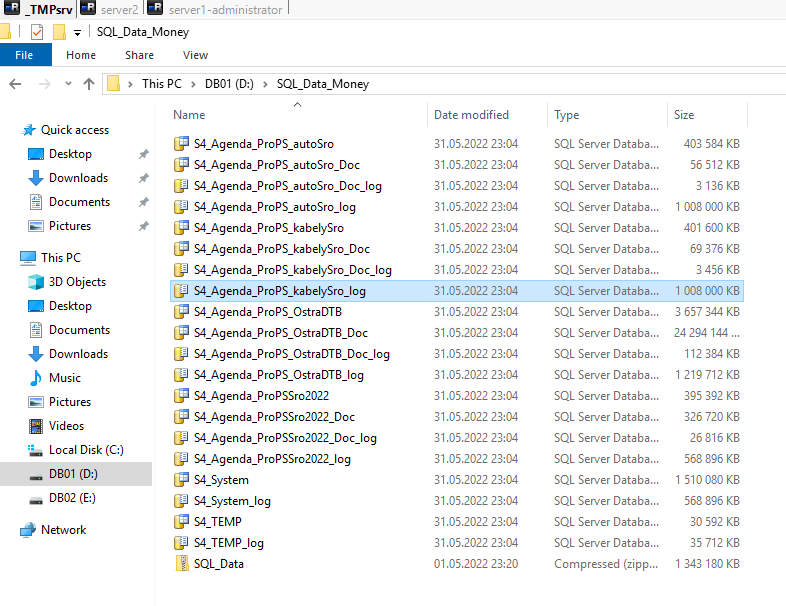Viewport: 786px width, 606px height.
Task: Select the Music folder icon in sidebar
Action: click(x=36, y=378)
